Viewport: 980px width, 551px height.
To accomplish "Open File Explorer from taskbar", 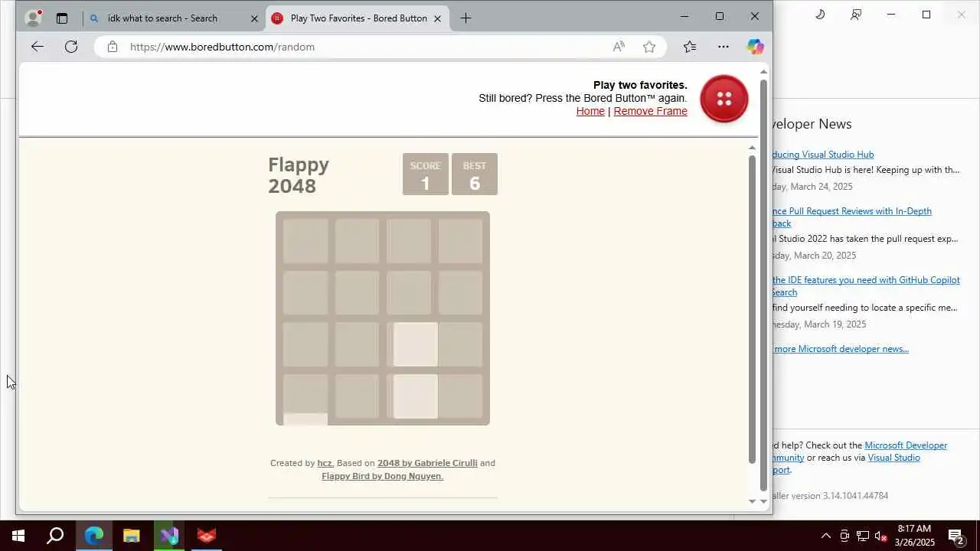I will tap(132, 536).
